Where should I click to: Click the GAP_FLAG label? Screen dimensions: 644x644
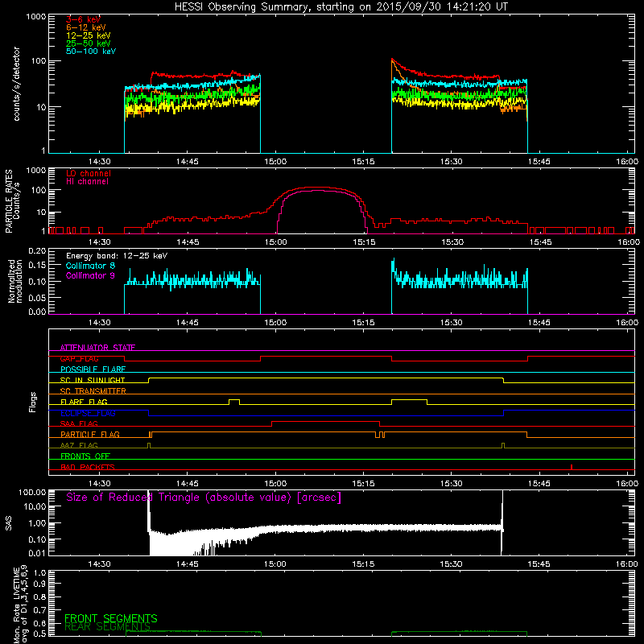[79, 358]
